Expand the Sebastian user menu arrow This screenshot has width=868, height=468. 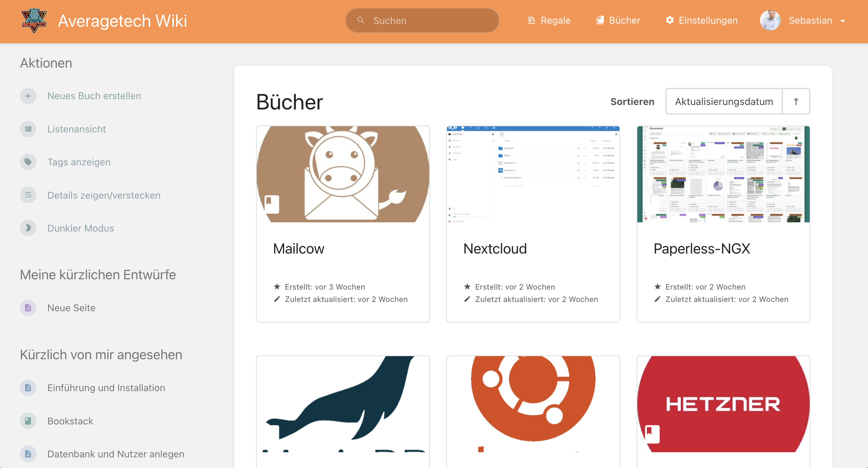pos(843,21)
